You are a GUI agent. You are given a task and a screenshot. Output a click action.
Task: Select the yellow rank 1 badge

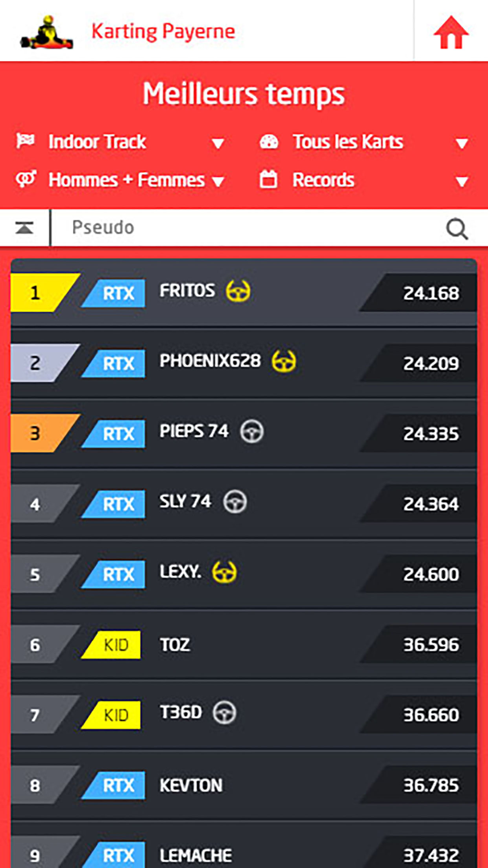point(45,292)
